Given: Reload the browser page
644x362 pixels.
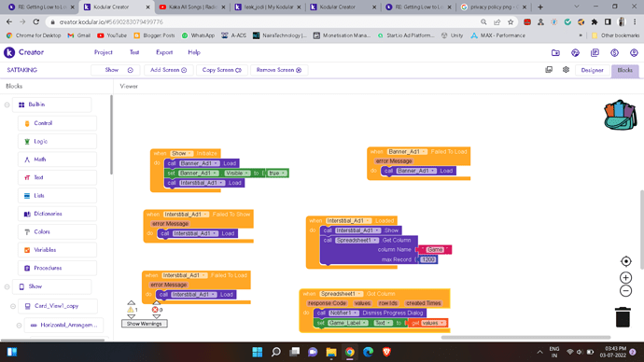Looking at the screenshot, I should click(36, 21).
